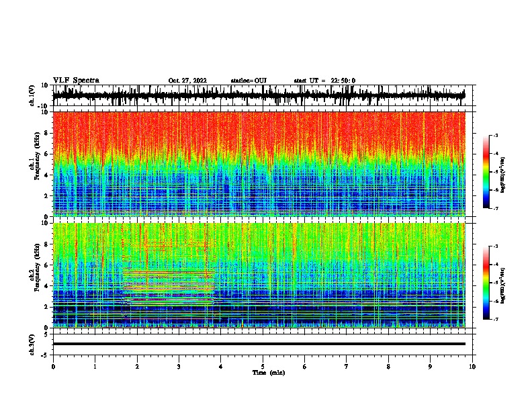Screen dimensions: 532x411
Task: Click the "ch.1(V)" waveform axis label
Action: click(x=32, y=95)
